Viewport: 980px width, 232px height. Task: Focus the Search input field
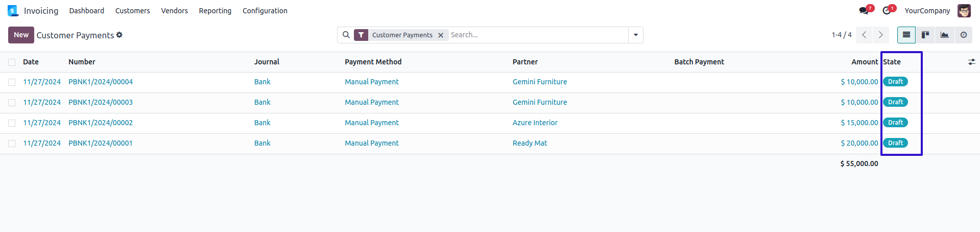tap(536, 35)
